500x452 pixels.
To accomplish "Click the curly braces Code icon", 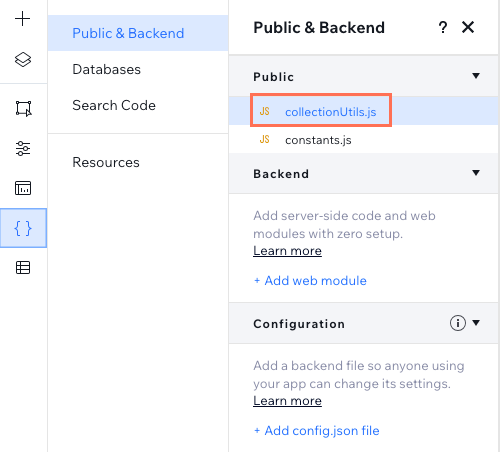I will 23,228.
